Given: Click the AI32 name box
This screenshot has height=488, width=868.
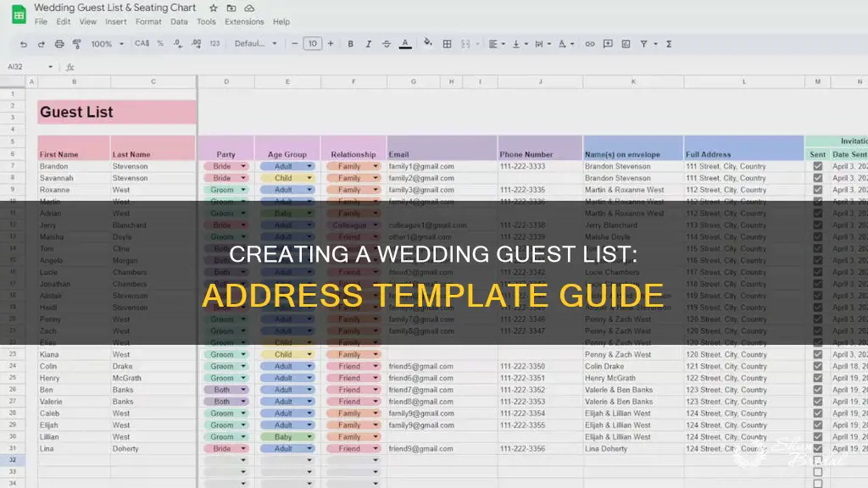Looking at the screenshot, I should click(29, 66).
